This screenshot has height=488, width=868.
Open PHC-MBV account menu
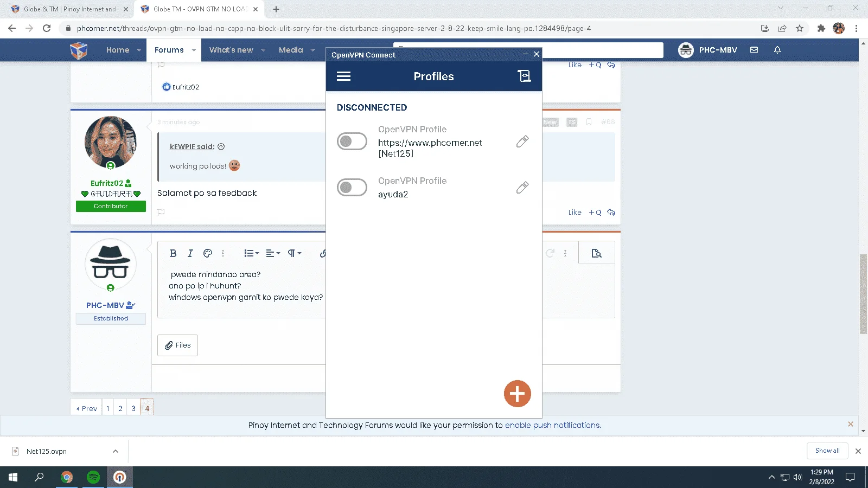click(707, 50)
